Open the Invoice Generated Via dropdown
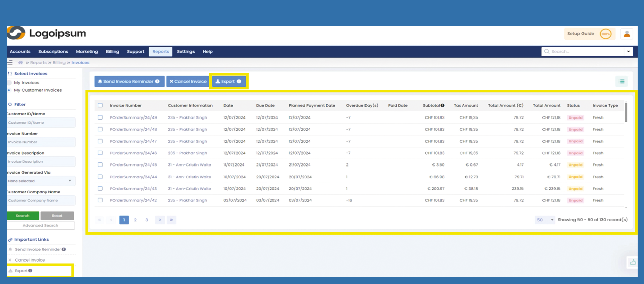The image size is (644, 284). pyautogui.click(x=40, y=181)
